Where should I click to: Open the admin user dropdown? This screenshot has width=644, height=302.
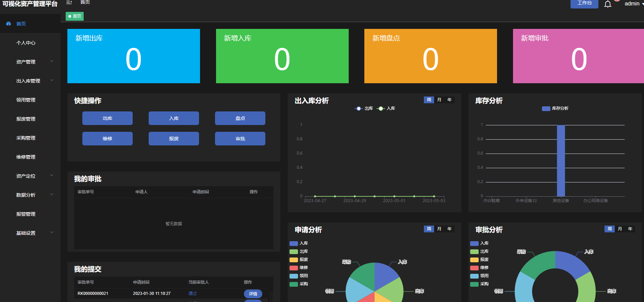point(634,4)
